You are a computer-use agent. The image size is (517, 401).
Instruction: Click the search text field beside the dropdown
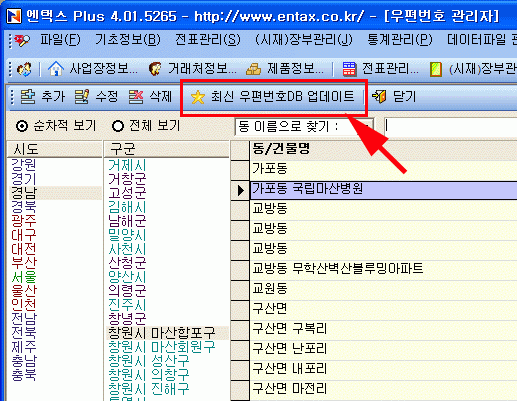(450, 127)
